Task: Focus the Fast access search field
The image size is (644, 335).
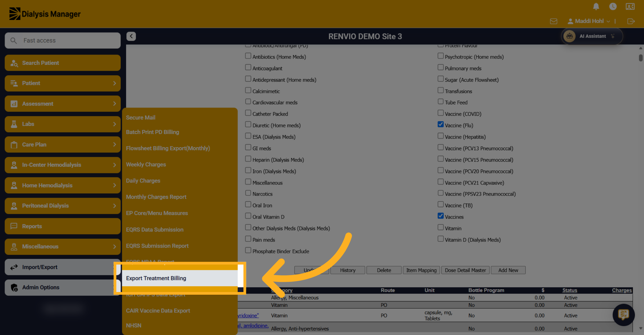Action: pos(63,41)
